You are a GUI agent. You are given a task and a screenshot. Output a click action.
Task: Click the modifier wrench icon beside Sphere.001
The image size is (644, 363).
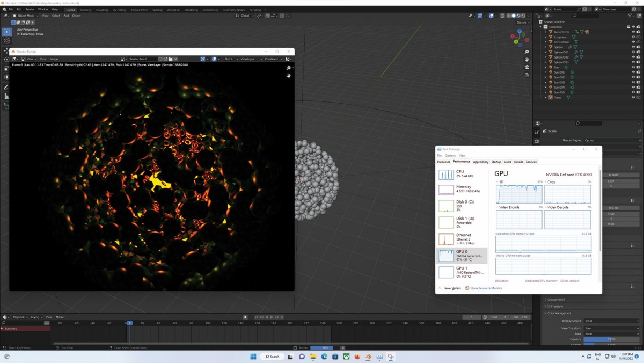coord(576,52)
